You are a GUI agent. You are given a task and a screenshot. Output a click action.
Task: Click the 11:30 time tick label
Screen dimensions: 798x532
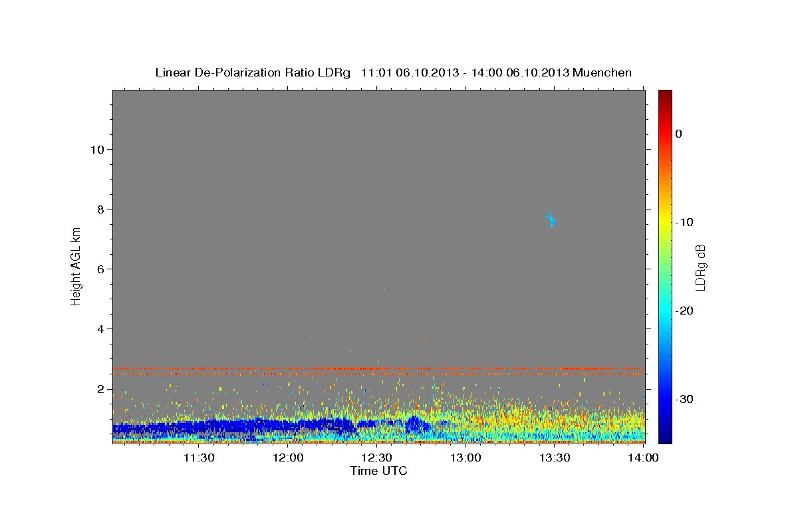pyautogui.click(x=198, y=458)
